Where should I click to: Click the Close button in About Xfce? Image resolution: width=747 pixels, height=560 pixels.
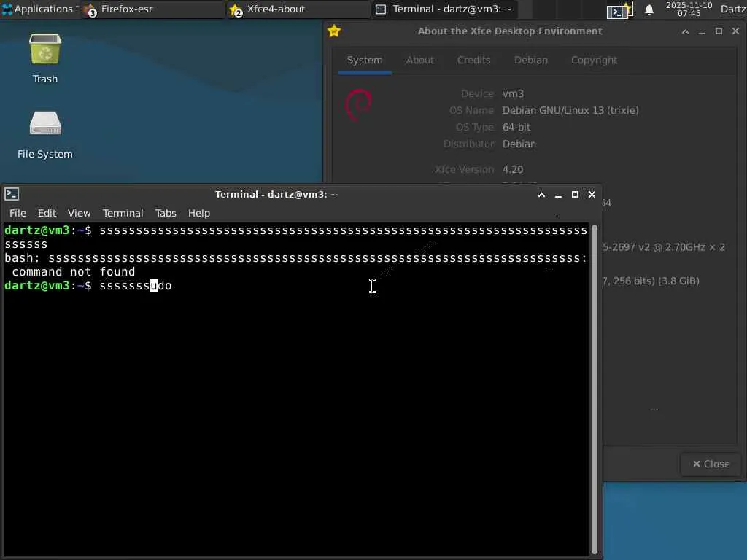(711, 464)
